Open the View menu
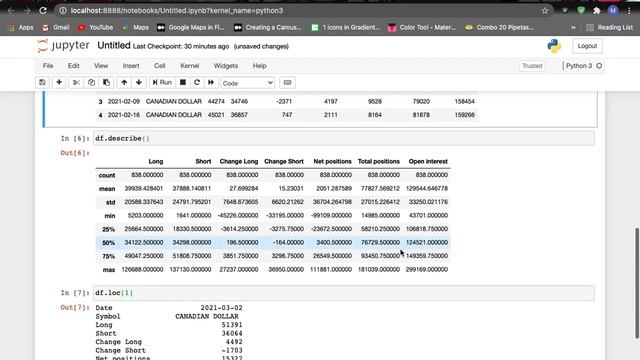Image resolution: width=640 pixels, height=360 pixels. [101, 66]
